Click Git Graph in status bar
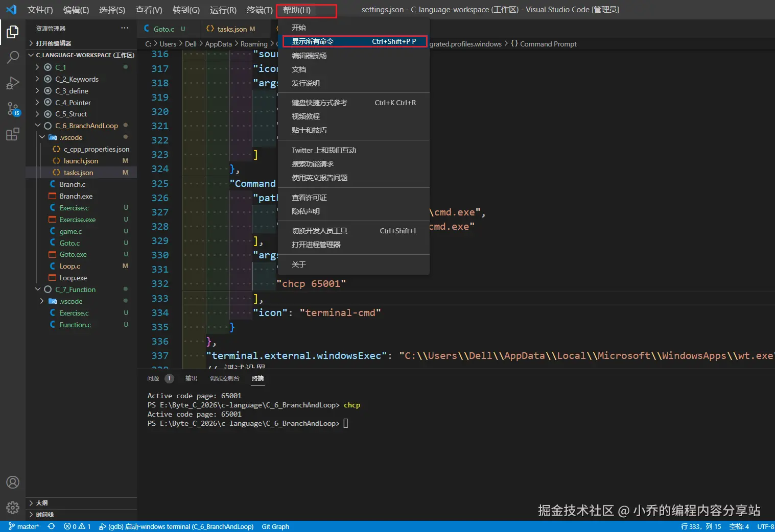775x532 pixels. pyautogui.click(x=275, y=526)
